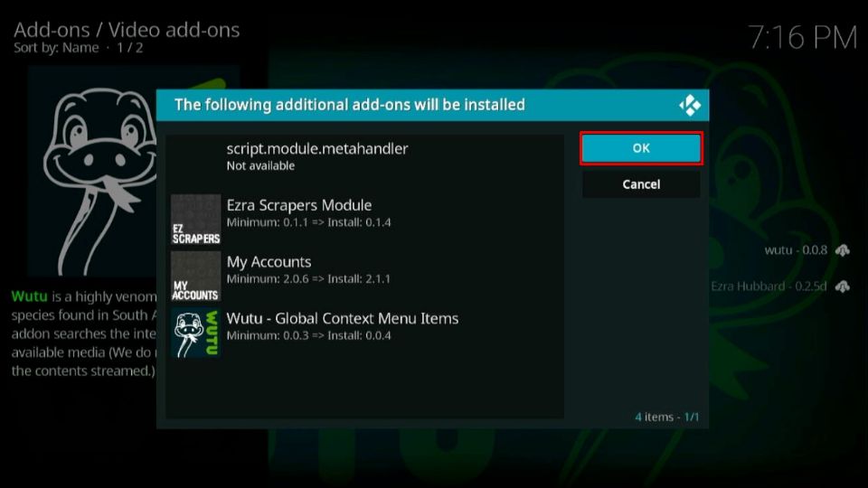Confirm installation with the OK button

[x=641, y=148]
